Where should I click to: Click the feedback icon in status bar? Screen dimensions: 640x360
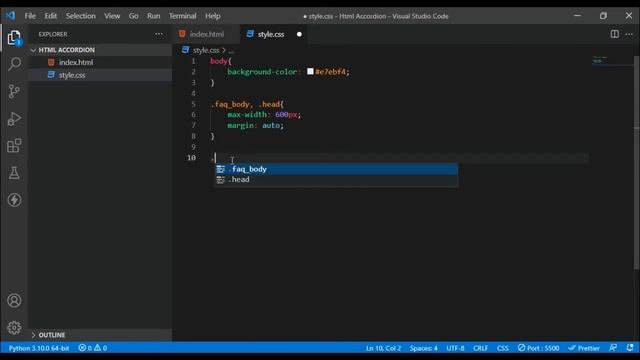pos(613,348)
